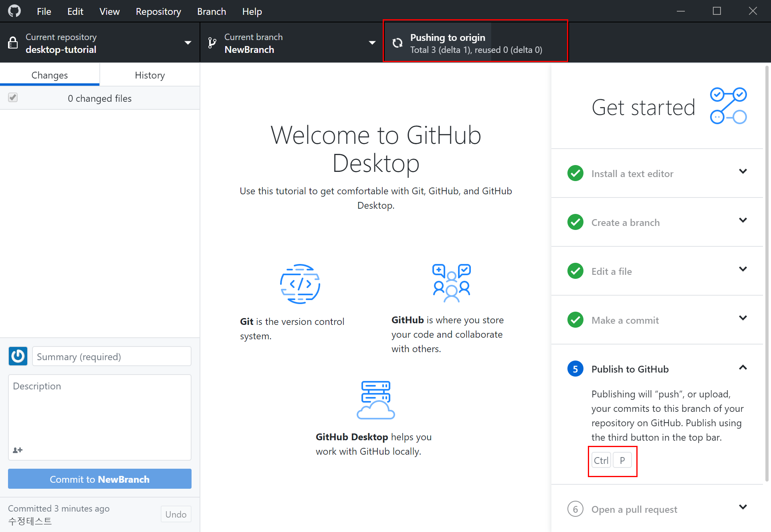The height and width of the screenshot is (532, 771).
Task: Toggle the select-all changed files checkbox
Action: [13, 97]
